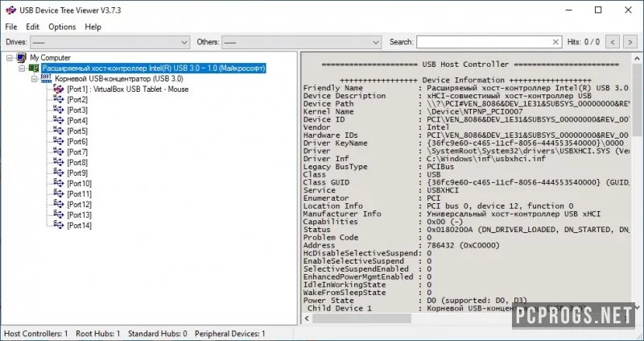Click the Port2 USB icon
Image resolution: width=644 pixels, height=341 pixels.
pyautogui.click(x=59, y=99)
